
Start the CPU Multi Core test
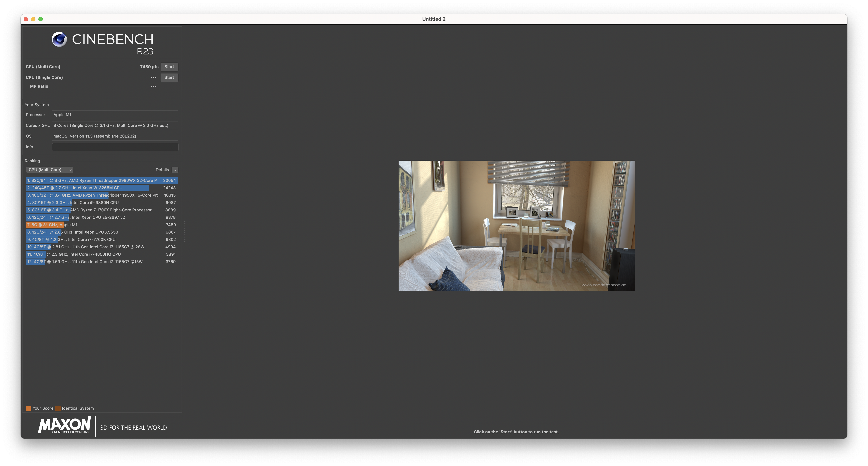(x=169, y=67)
